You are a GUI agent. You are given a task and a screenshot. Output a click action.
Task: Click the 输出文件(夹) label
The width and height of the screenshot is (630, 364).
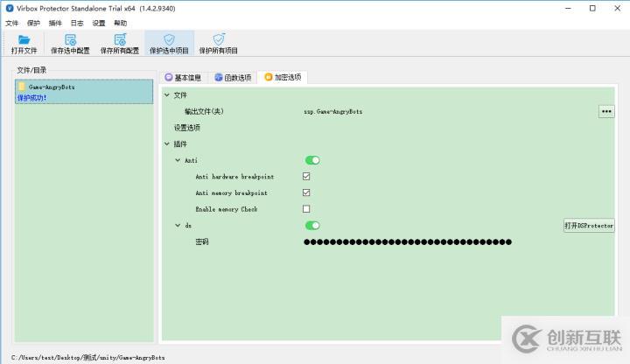coord(204,111)
